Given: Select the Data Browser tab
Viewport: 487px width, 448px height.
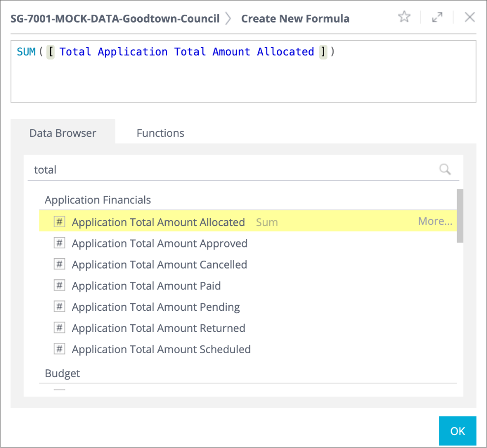Looking at the screenshot, I should pos(62,133).
